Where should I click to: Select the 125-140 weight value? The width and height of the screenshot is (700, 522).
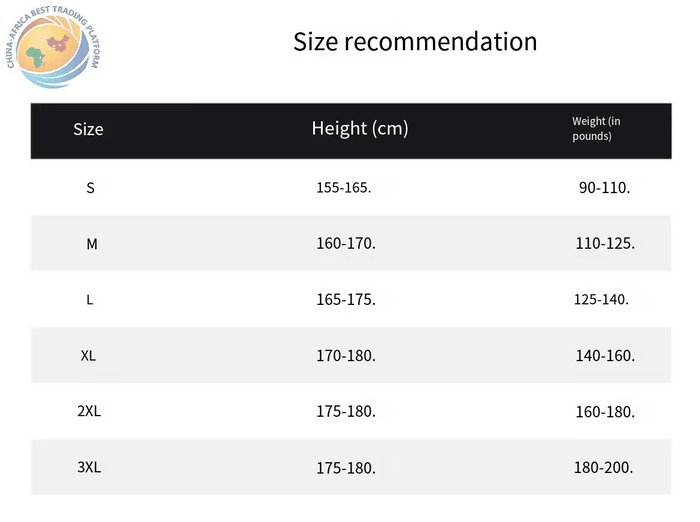coord(601,299)
